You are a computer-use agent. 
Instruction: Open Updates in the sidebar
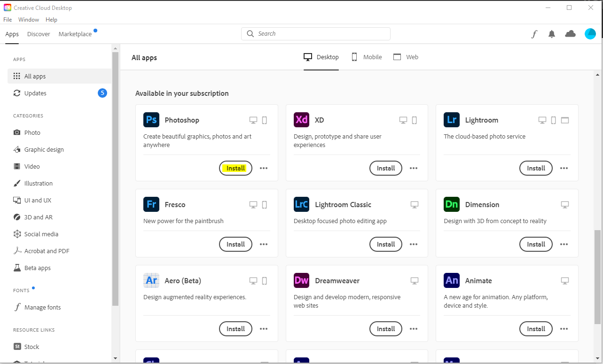pos(60,93)
